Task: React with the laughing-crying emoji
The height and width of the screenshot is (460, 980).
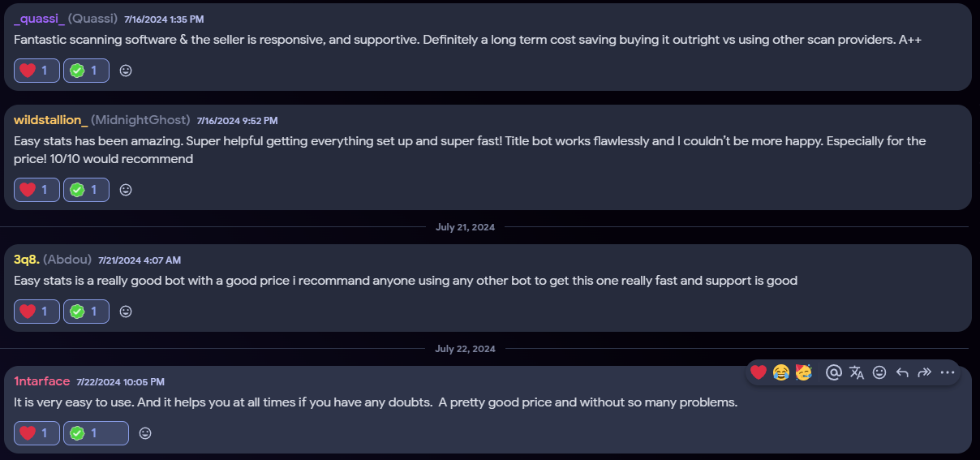Action: click(x=781, y=372)
